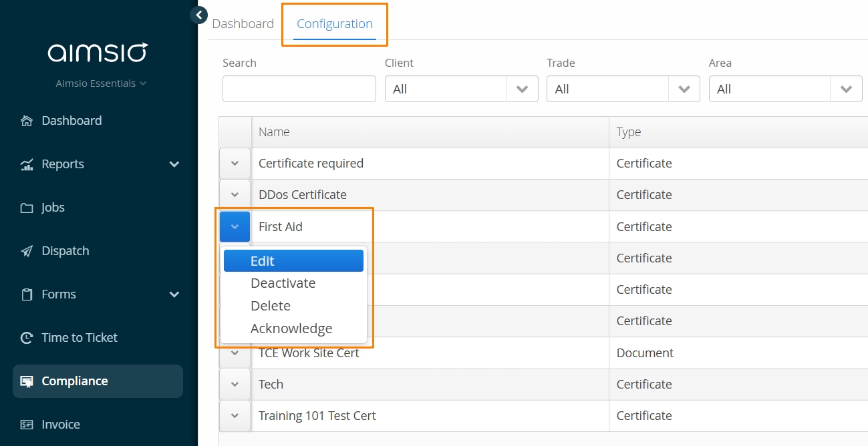This screenshot has height=446, width=868.
Task: Switch to the Configuration tab
Action: [x=335, y=24]
